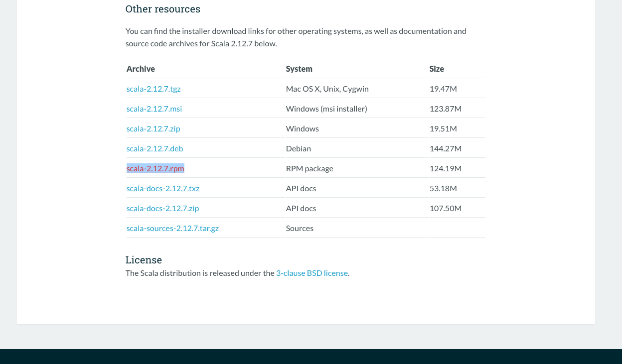Click the 'API docs' cell in the txz row
This screenshot has width=622, height=364.
click(x=301, y=188)
